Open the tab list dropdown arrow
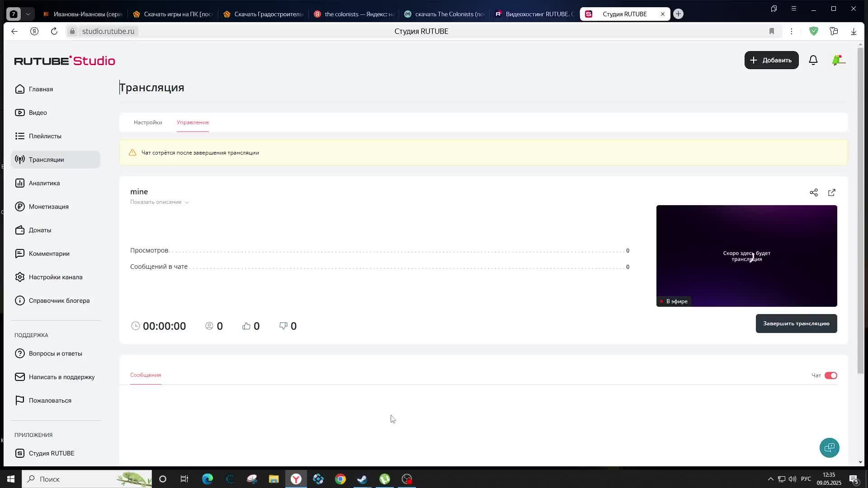The width and height of the screenshot is (868, 488). click(28, 14)
